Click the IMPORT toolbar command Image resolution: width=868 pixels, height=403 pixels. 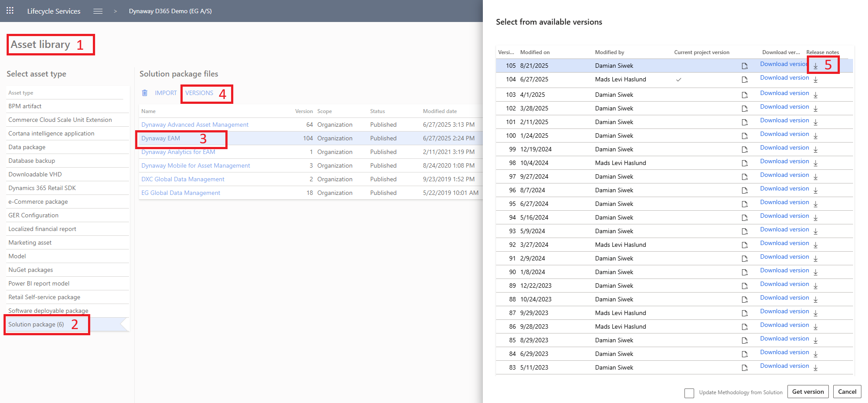[x=166, y=93]
